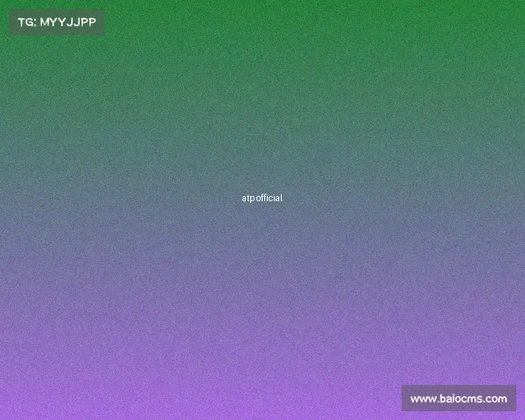Click the "baiocms" word in the bottom-right box
Viewport: 525px width, 420px height.
point(460,399)
